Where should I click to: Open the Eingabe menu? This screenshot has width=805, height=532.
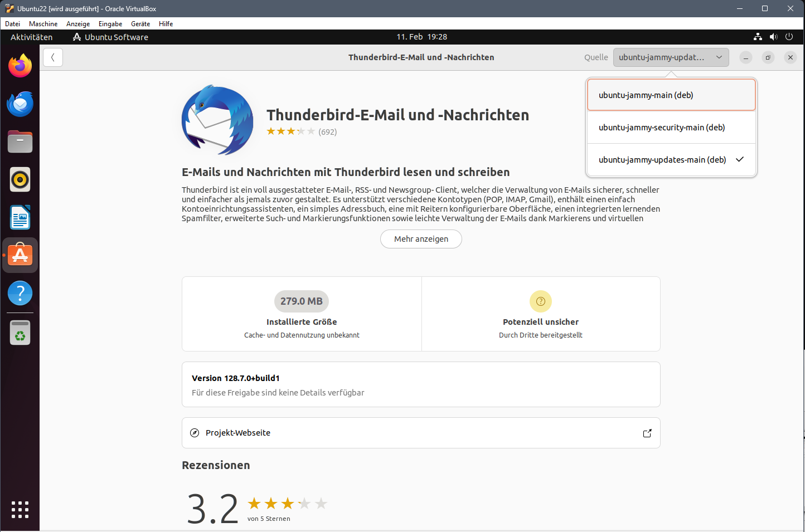pos(110,24)
